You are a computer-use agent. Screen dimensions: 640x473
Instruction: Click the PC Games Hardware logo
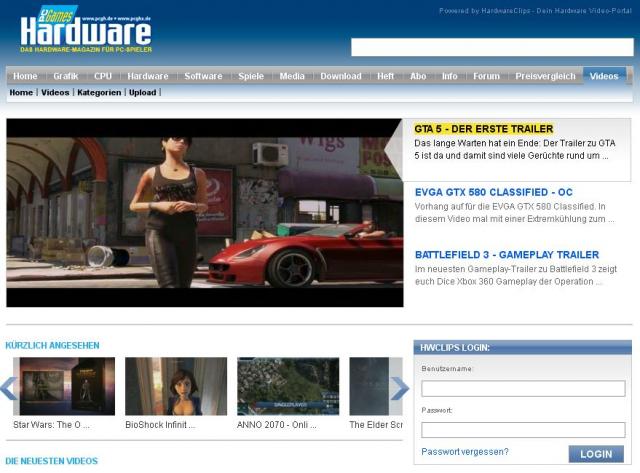click(x=86, y=29)
